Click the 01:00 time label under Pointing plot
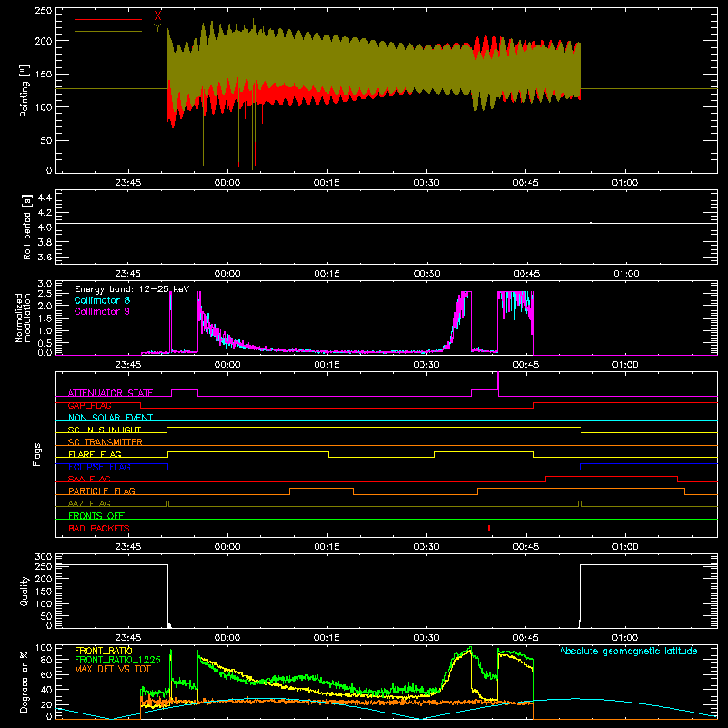The height and width of the screenshot is (728, 728). pyautogui.click(x=625, y=183)
